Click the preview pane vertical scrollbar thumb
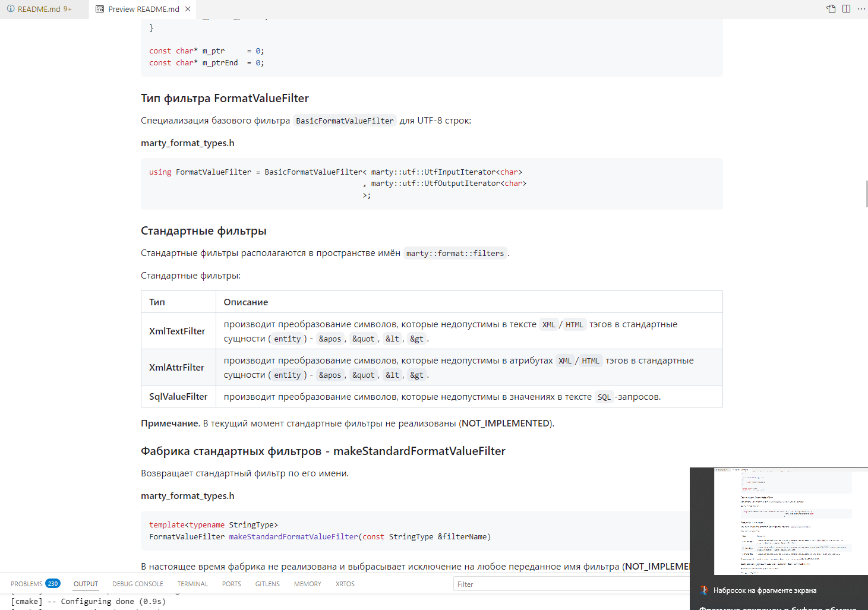The height and width of the screenshot is (610, 868). pyautogui.click(x=866, y=194)
